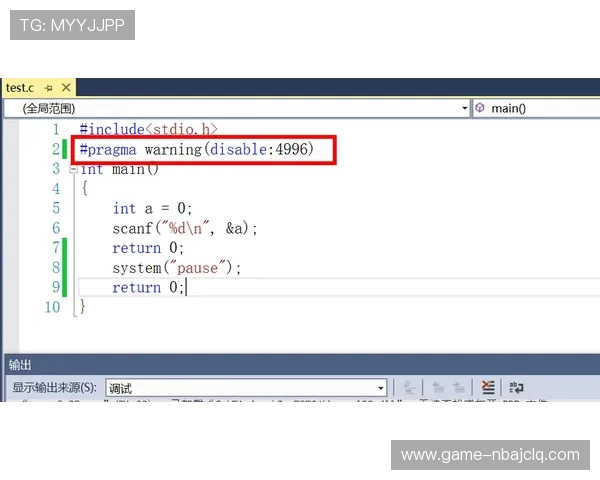Select the test.c document tab
Image resolution: width=600 pixels, height=480 pixels.
pos(21,88)
